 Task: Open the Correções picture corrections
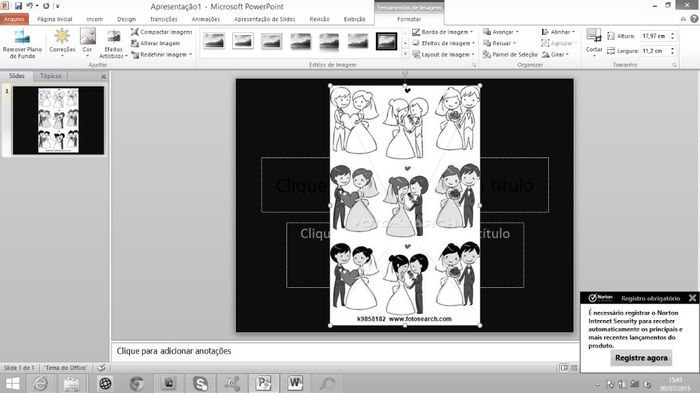point(62,44)
